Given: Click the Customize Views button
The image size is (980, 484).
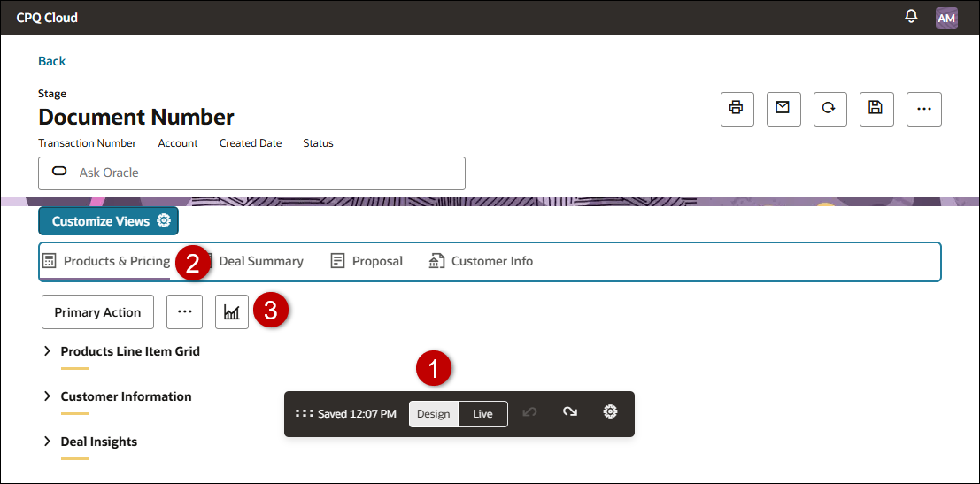Looking at the screenshot, I should coord(109,221).
